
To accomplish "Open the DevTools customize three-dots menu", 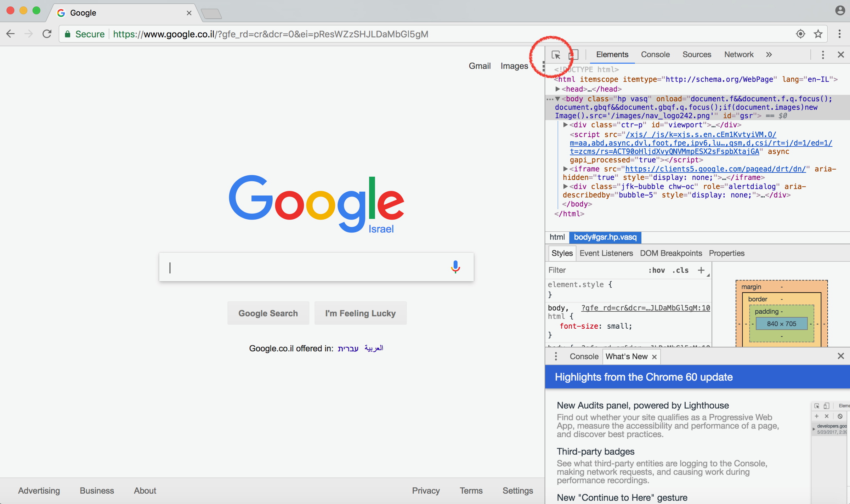I will tap(823, 55).
